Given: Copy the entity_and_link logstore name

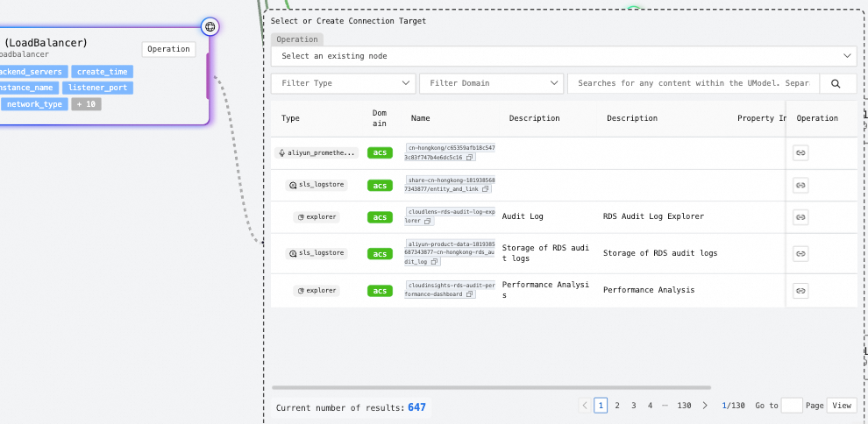Looking at the screenshot, I should [486, 189].
